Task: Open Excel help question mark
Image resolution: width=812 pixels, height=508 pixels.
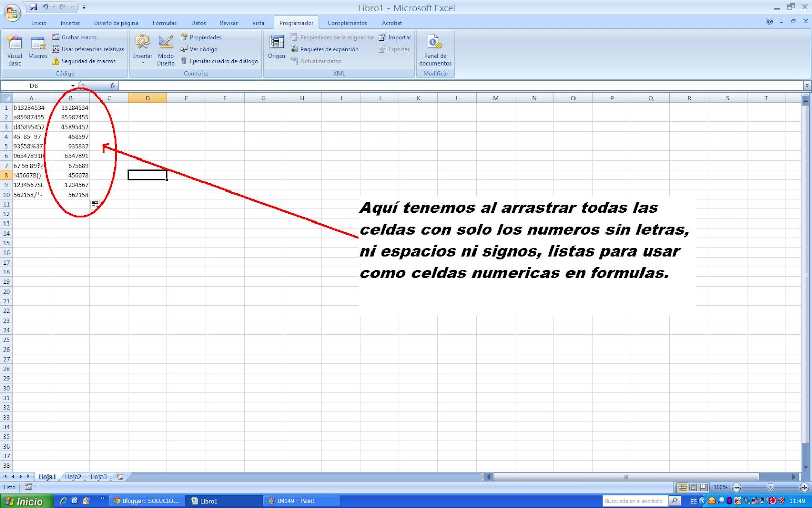Action: point(769,22)
